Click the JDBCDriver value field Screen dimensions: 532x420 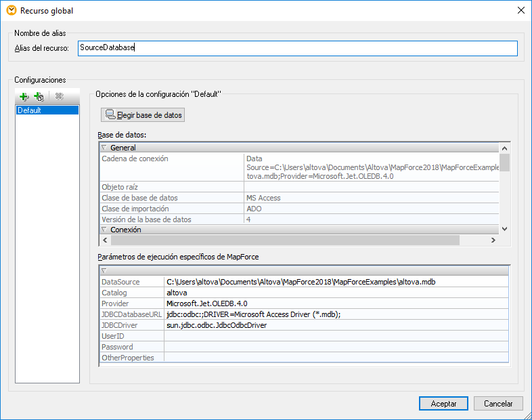(336, 325)
